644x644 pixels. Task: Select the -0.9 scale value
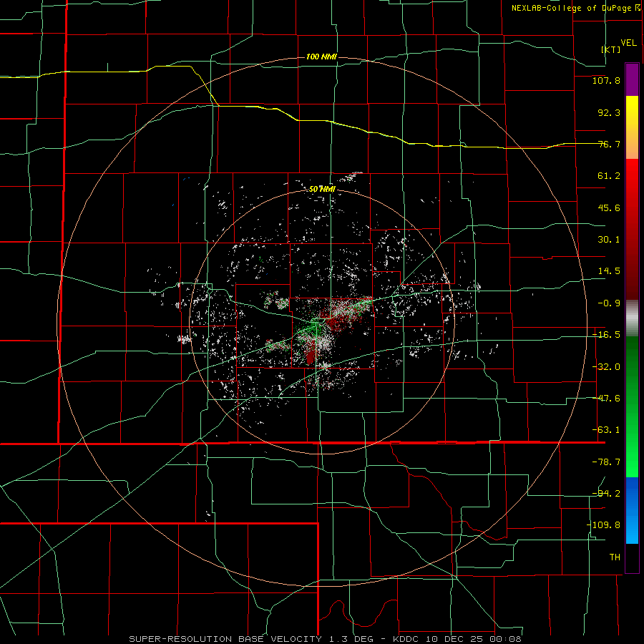pos(606,303)
